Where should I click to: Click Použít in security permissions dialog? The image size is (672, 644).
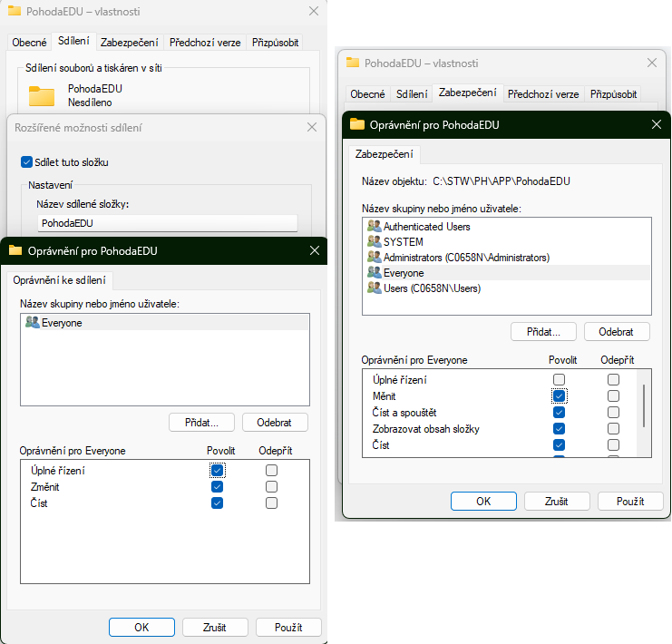click(630, 502)
